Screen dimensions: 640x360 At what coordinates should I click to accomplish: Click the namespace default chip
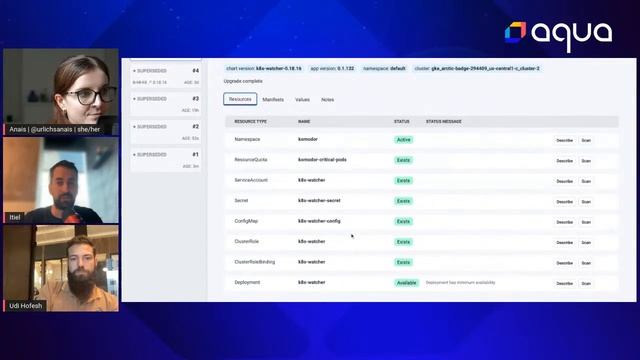click(x=384, y=69)
